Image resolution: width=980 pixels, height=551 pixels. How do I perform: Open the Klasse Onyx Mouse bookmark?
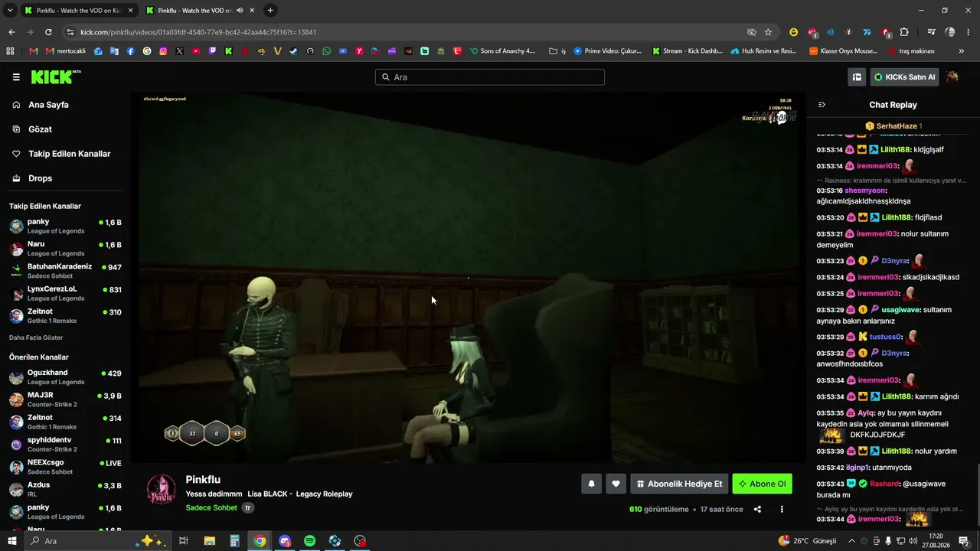pyautogui.click(x=844, y=51)
